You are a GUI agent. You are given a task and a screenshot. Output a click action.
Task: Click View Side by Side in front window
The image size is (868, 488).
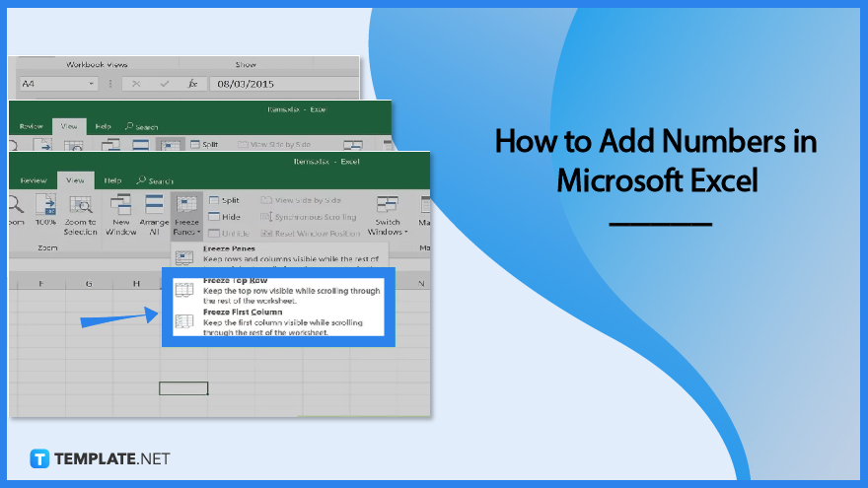(x=301, y=200)
